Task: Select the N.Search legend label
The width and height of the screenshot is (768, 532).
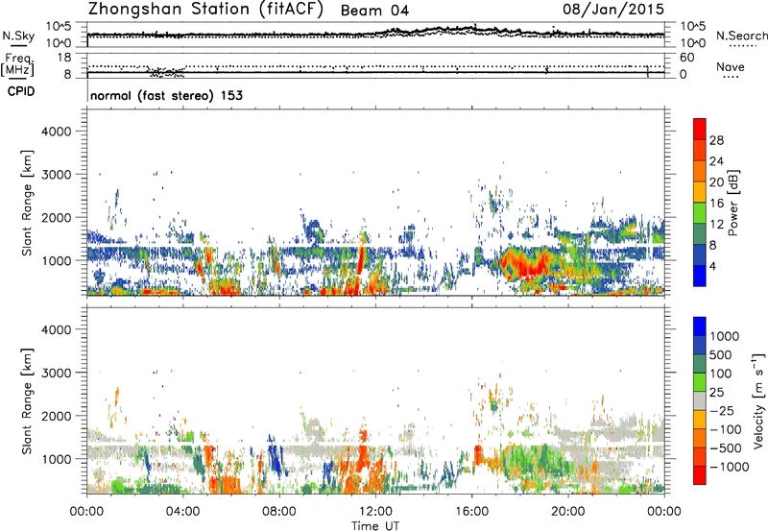Action: click(741, 36)
